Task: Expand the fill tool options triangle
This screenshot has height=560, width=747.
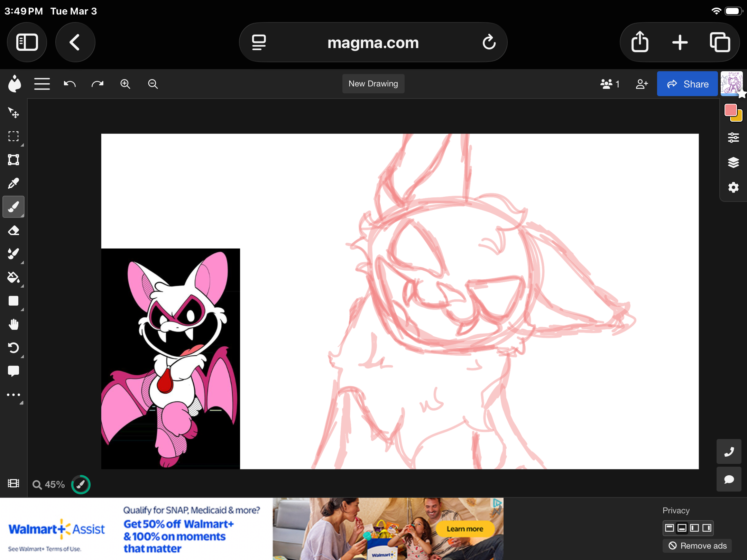Action: [23, 286]
